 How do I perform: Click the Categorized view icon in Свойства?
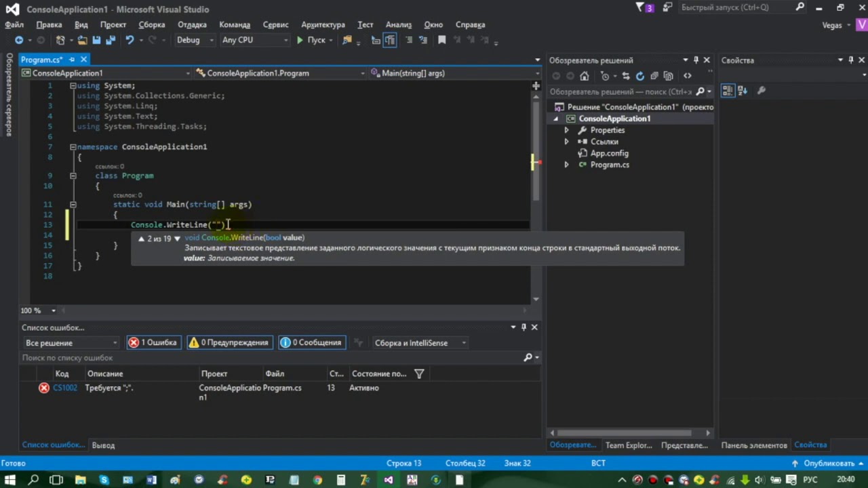pyautogui.click(x=728, y=90)
